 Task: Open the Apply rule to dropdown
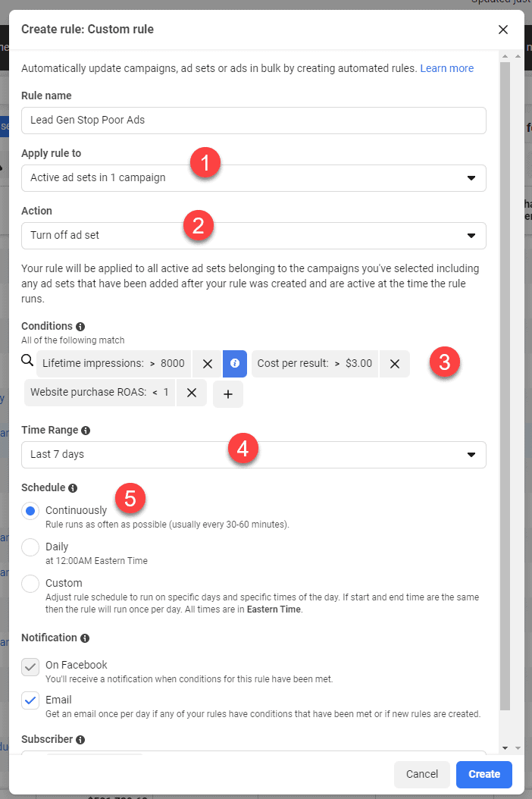(254, 178)
